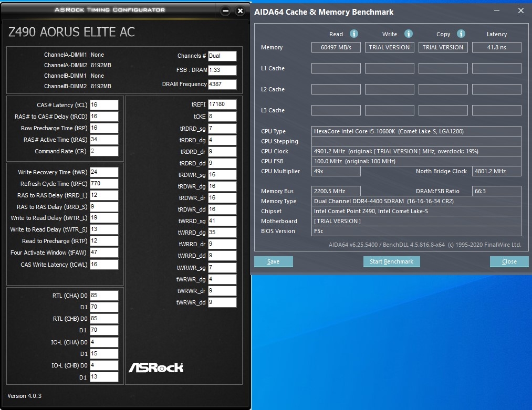The image size is (532, 410).
Task: Click the Memory Write TRIAL VERSION box
Action: (390, 47)
